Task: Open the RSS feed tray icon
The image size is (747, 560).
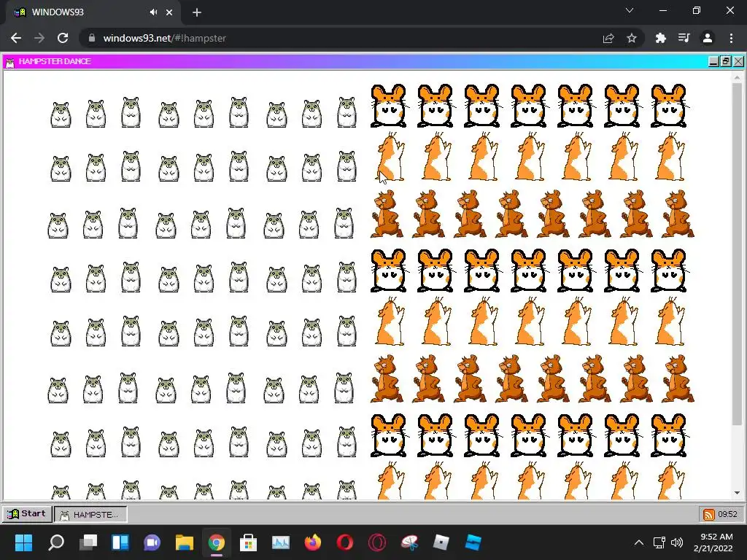Action: pyautogui.click(x=708, y=514)
